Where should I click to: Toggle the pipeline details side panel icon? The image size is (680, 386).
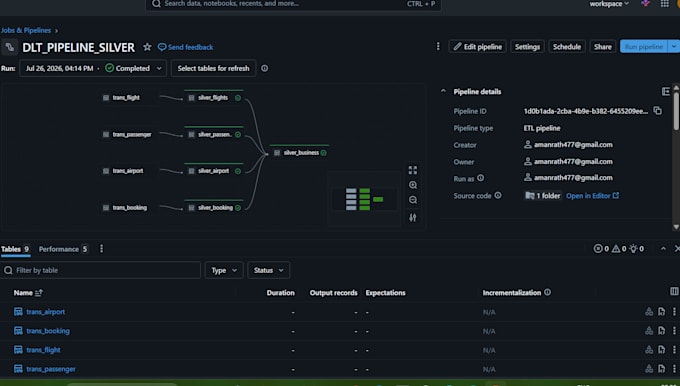[666, 92]
